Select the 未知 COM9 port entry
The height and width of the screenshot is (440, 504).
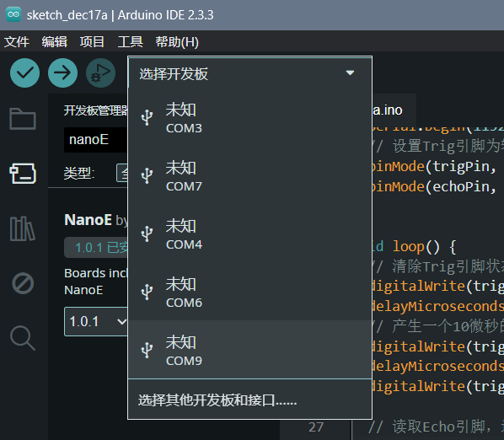[x=249, y=349]
